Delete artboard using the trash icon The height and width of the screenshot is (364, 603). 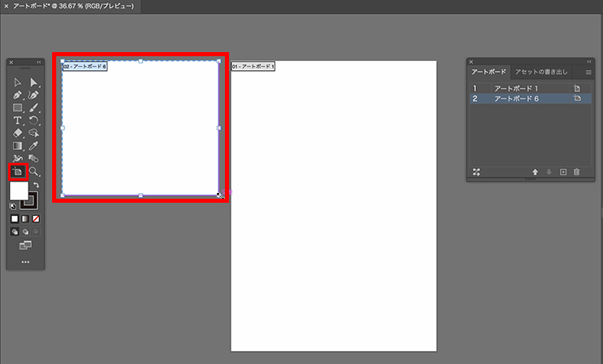577,172
